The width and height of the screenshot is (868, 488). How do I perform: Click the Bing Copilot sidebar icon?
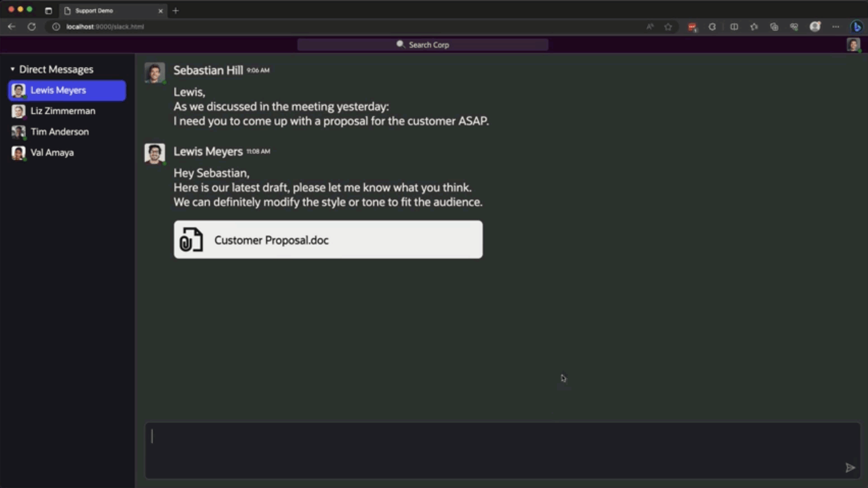(x=857, y=27)
